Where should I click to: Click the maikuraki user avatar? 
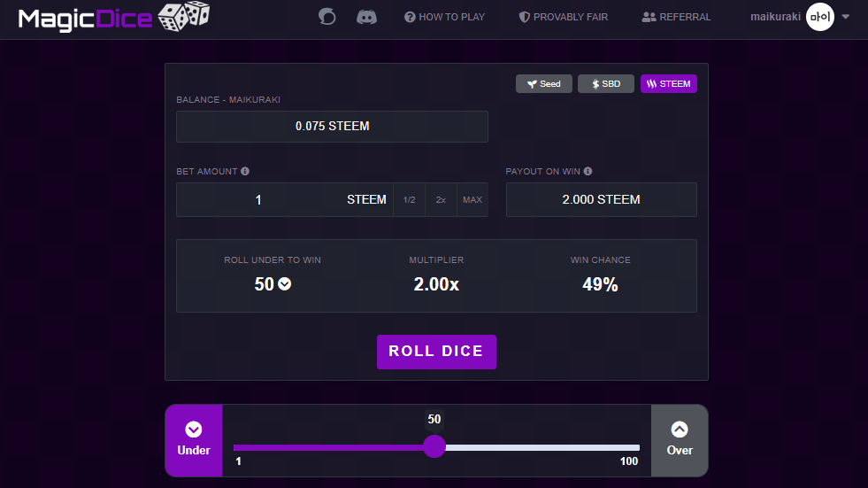[x=820, y=17]
